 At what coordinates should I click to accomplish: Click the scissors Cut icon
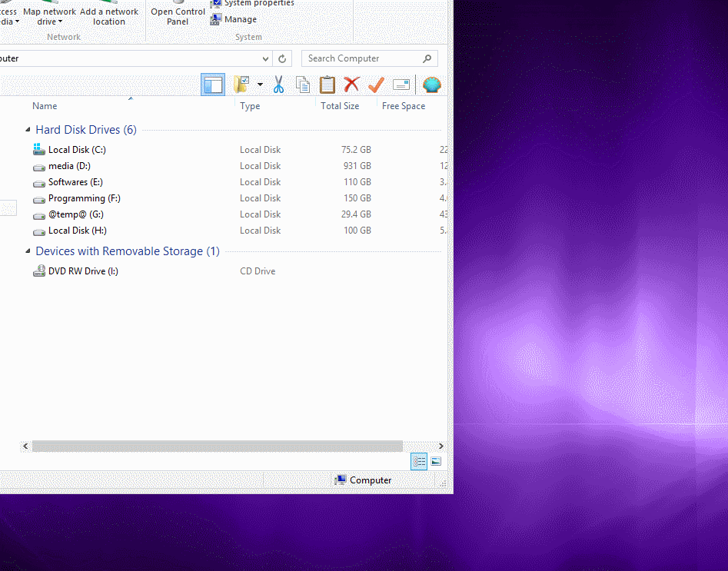278,85
